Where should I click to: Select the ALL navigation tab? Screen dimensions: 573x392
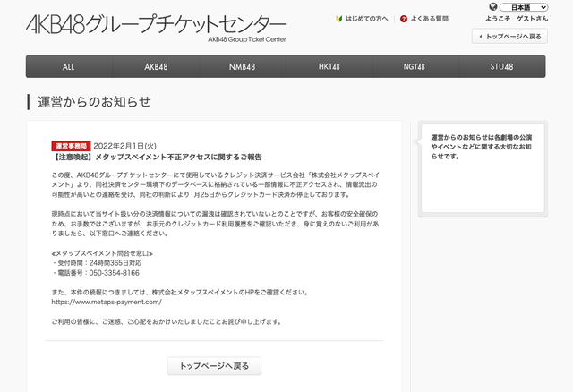[69, 66]
